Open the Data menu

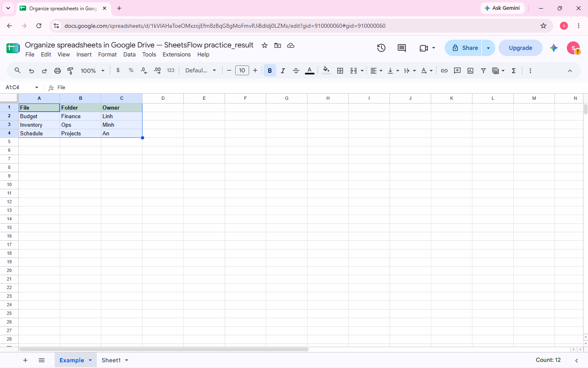[x=129, y=54]
